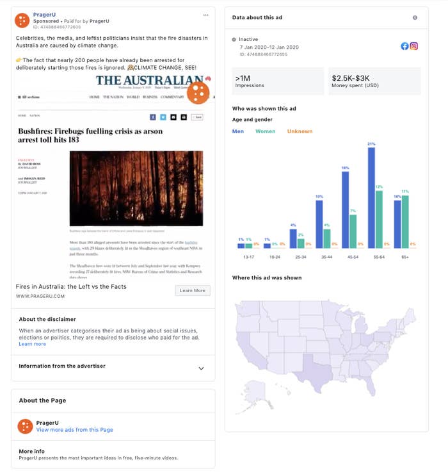Click the PragerU avatar beside Sponsored
The width and height of the screenshot is (448, 476).
pos(22,21)
